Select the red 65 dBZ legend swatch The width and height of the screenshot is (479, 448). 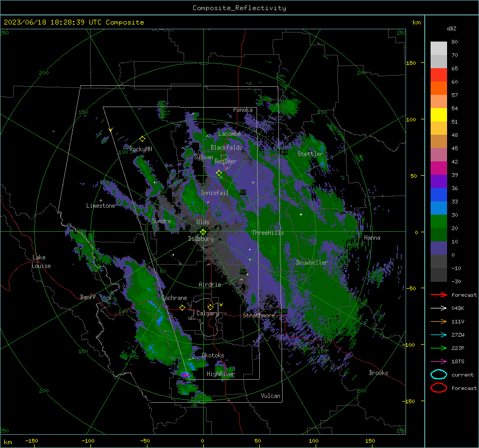pyautogui.click(x=439, y=75)
